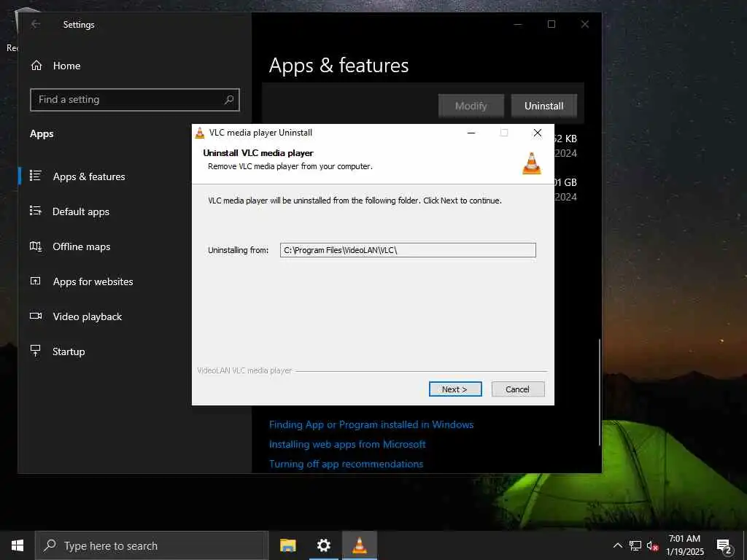Click the Settings window vertical scrollbar
Image resolution: width=747 pixels, height=560 pixels.
600,392
